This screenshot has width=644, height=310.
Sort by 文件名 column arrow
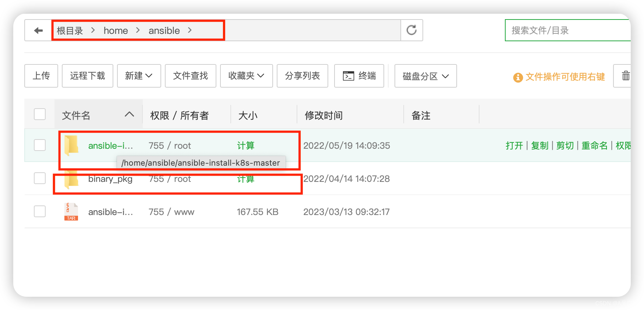(129, 114)
